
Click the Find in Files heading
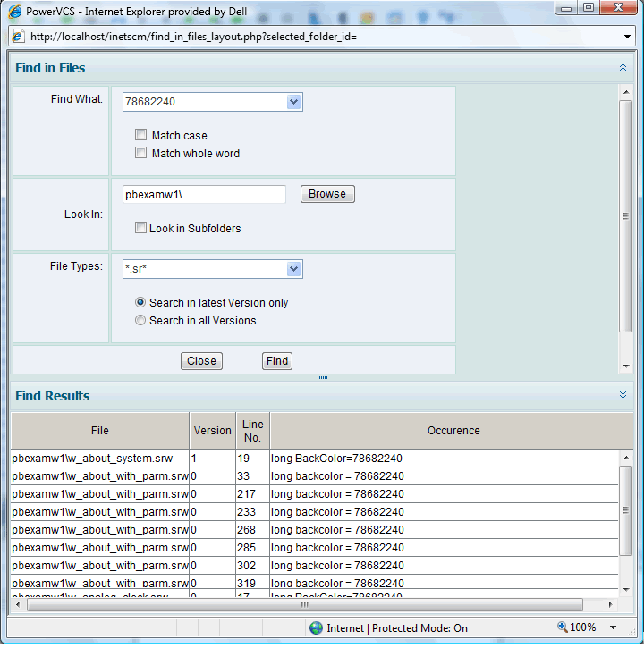point(50,68)
